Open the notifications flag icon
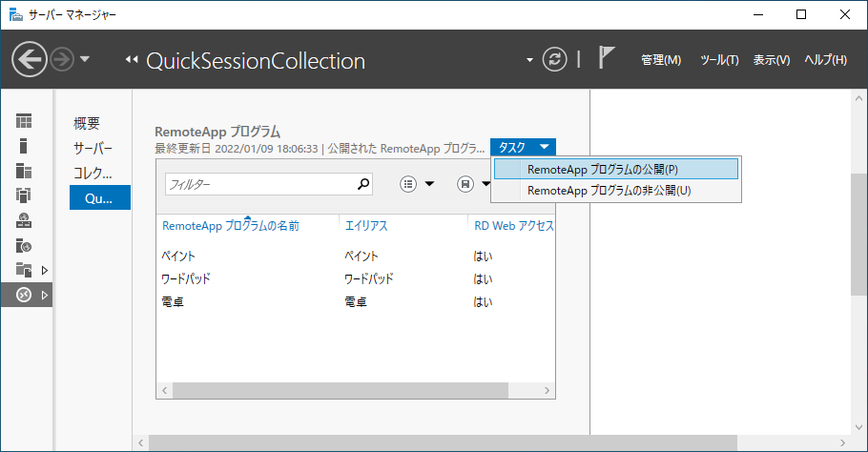Image resolution: width=868 pixels, height=452 pixels. (606, 57)
